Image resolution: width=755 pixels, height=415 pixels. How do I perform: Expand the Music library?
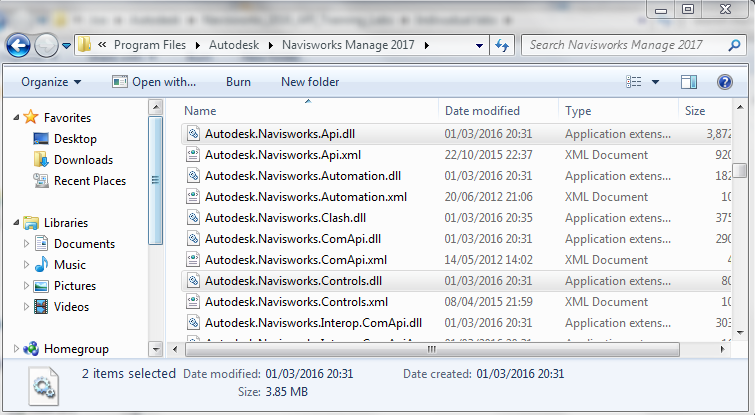coord(26,264)
